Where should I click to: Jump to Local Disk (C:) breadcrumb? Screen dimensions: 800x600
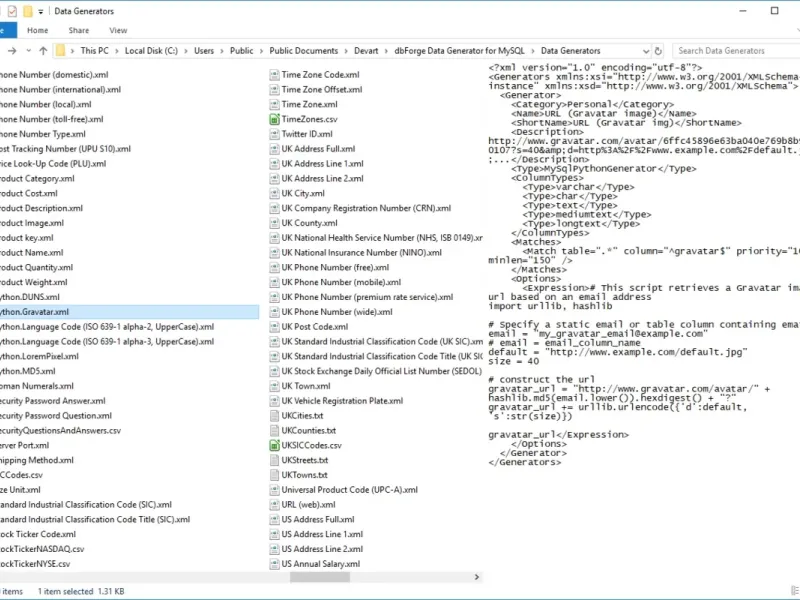pos(151,51)
